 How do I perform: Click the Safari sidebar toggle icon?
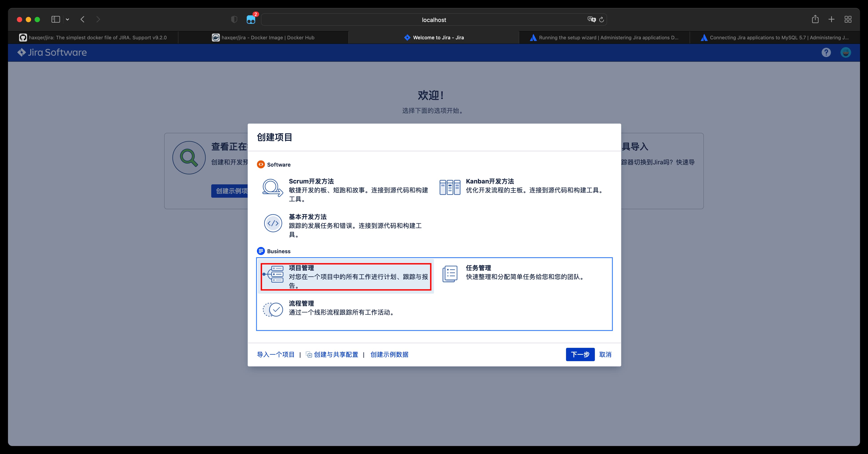click(56, 20)
